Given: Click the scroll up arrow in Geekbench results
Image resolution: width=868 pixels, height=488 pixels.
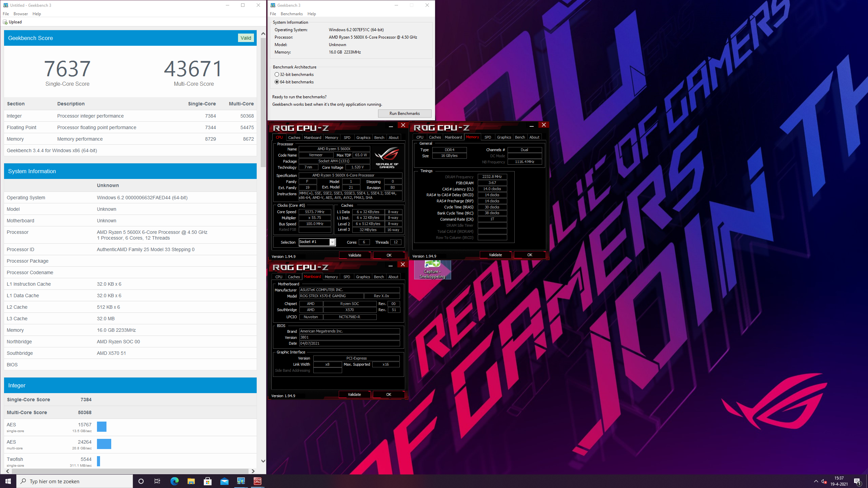Looking at the screenshot, I should pos(263,34).
